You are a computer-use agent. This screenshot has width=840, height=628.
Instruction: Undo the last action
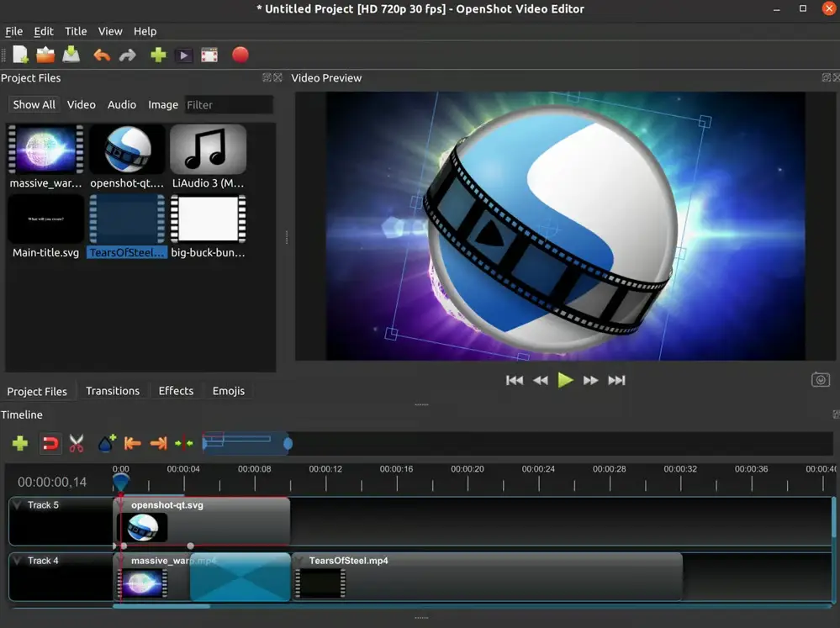(101, 54)
